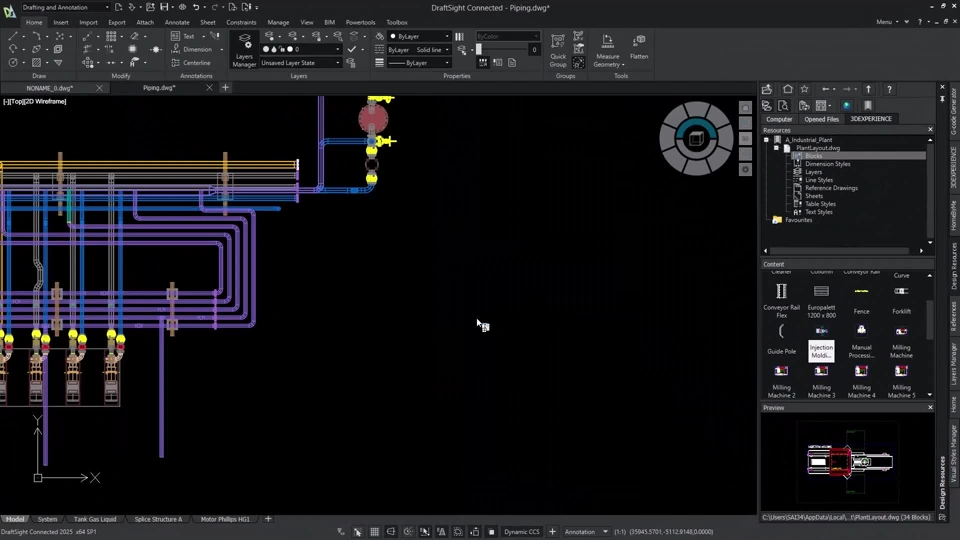The width and height of the screenshot is (960, 540).
Task: Open the Powertools ribbon tab
Action: coord(361,22)
